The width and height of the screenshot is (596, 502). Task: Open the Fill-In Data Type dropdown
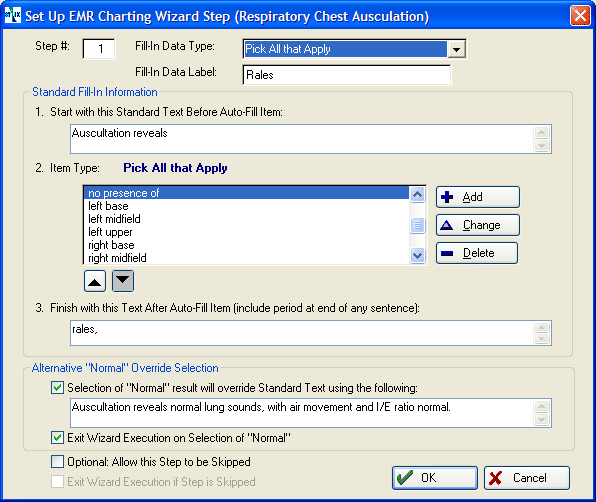pyautogui.click(x=457, y=49)
